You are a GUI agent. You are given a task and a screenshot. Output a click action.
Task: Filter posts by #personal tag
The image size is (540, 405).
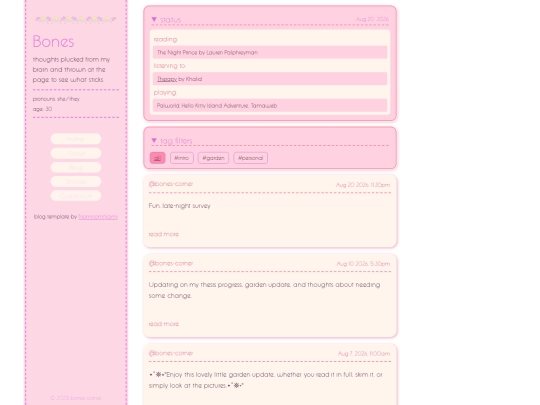(x=250, y=158)
